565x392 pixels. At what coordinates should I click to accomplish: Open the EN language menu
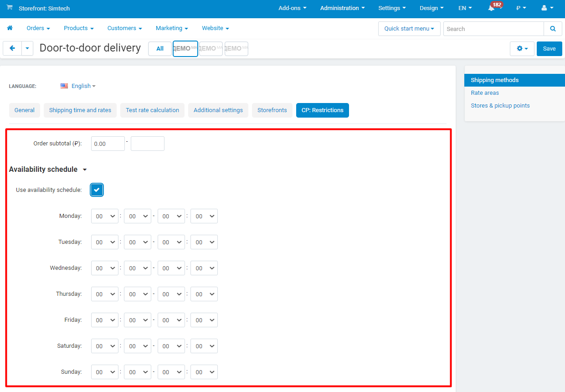click(x=465, y=8)
